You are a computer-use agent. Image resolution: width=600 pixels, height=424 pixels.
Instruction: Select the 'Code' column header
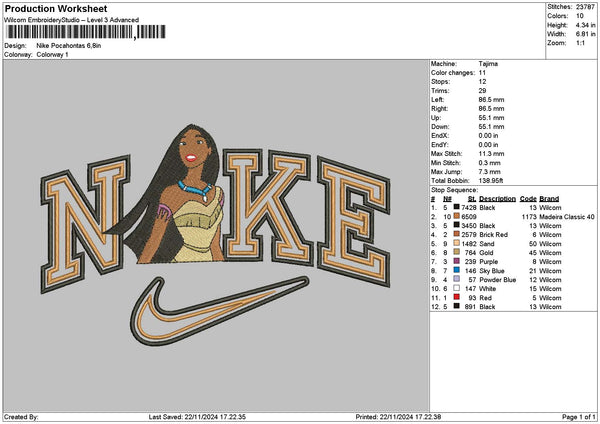pos(528,199)
